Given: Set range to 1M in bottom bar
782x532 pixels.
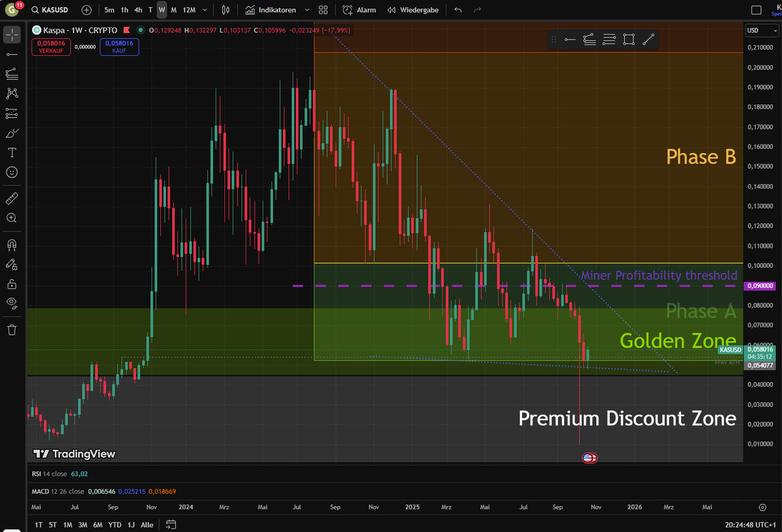Looking at the screenshot, I should click(67, 524).
